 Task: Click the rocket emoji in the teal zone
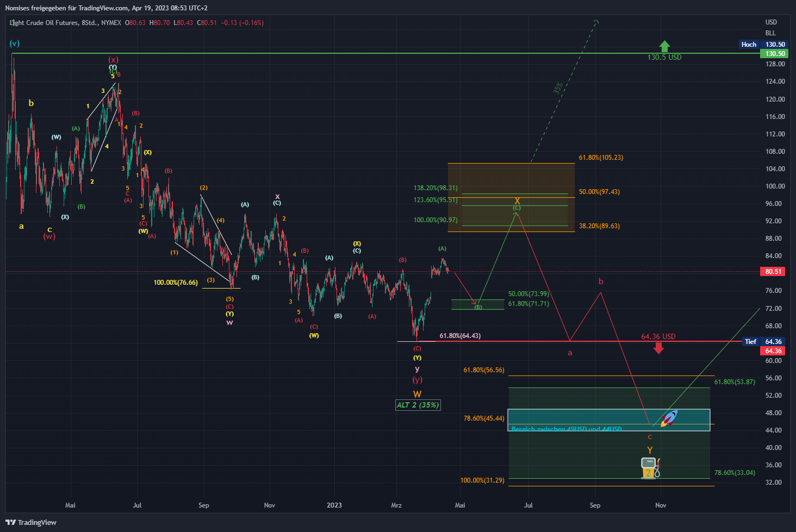pos(669,418)
